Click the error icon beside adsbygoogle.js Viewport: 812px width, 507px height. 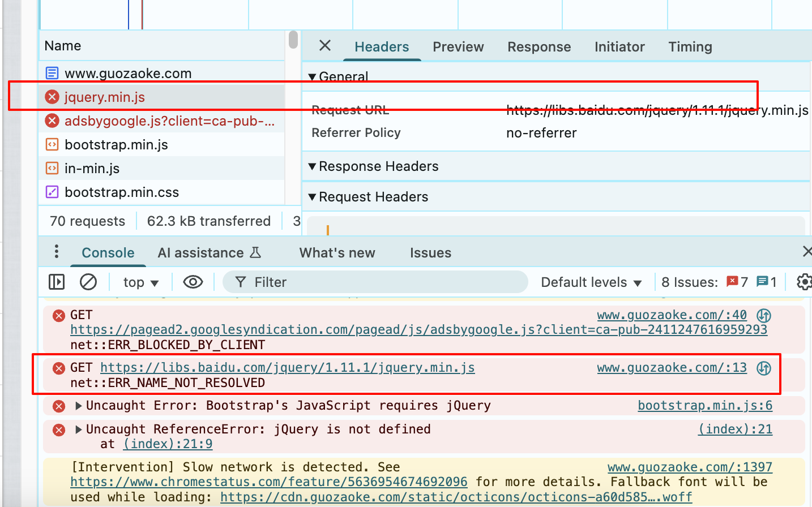[x=52, y=121]
